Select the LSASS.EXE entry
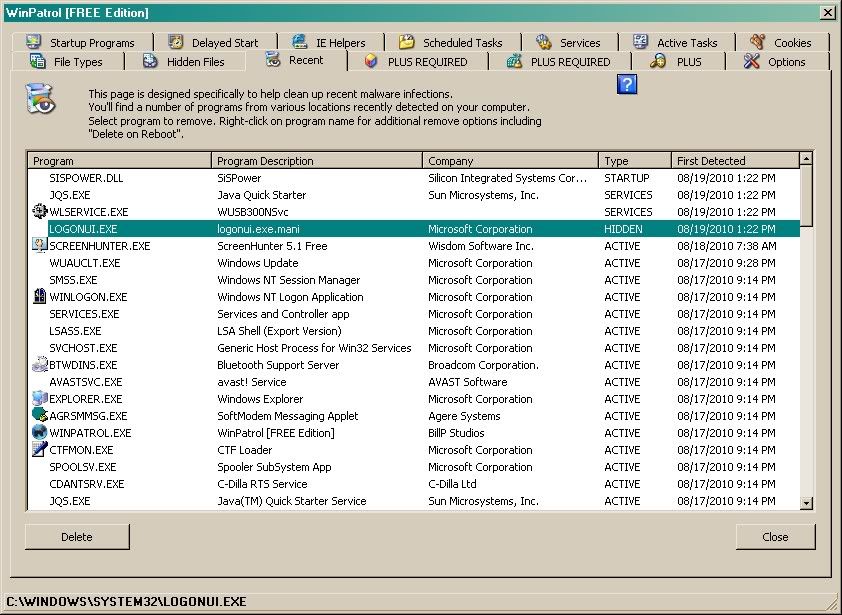Viewport: 842px width, 615px height. (413, 331)
